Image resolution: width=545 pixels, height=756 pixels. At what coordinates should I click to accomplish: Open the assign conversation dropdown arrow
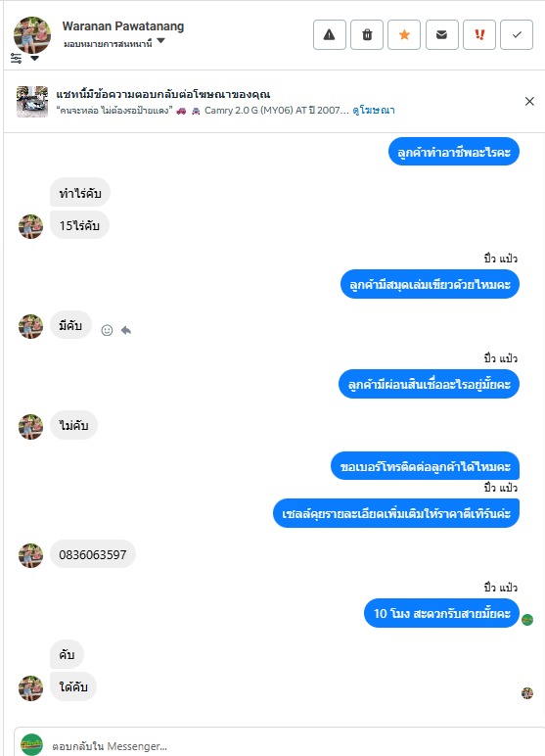(x=160, y=41)
